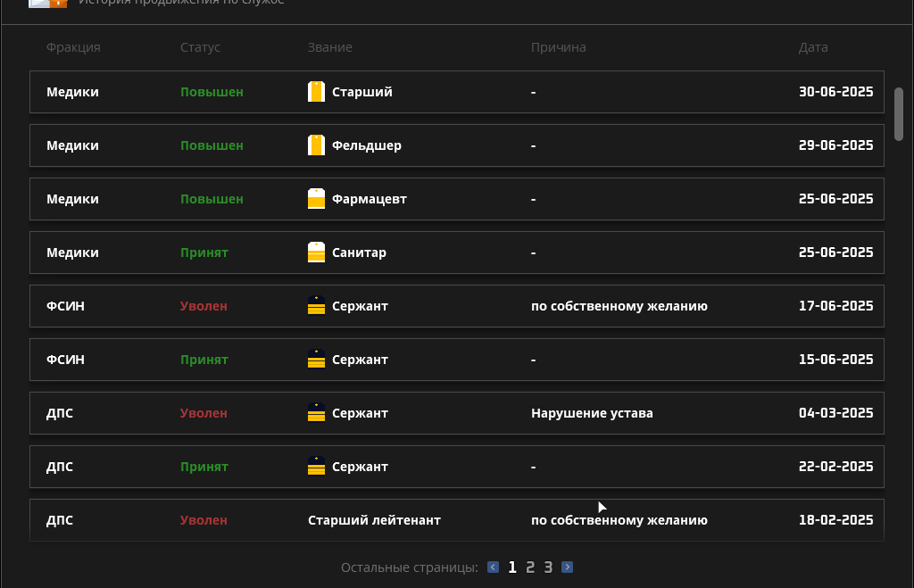The height and width of the screenshot is (588, 914).
Task: Click ДПС in the Нарушение устава row
Action: (x=60, y=413)
